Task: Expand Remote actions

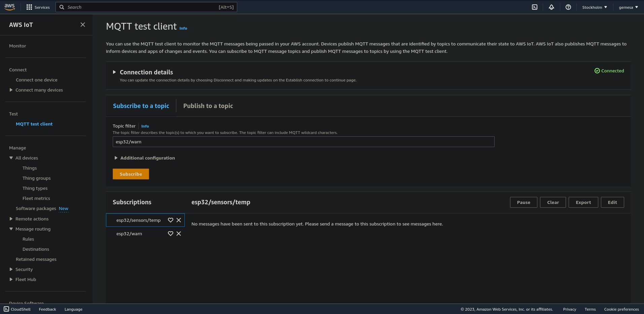Action: (x=11, y=219)
